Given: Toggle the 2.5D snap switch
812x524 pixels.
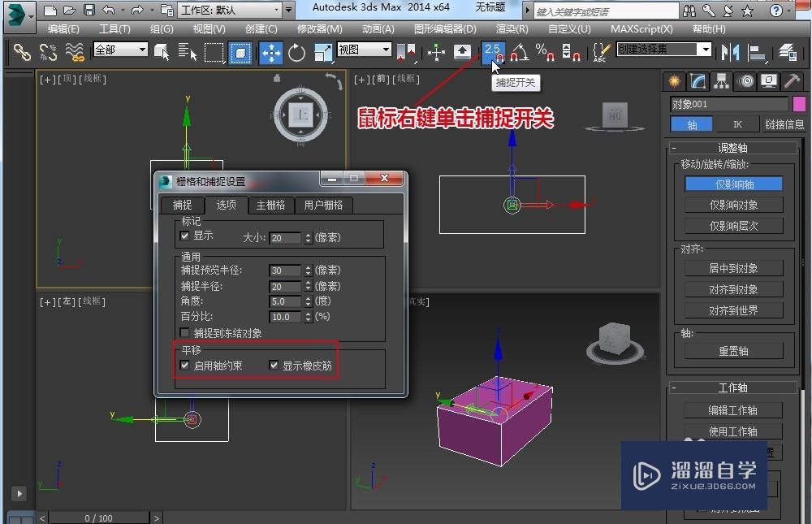Looking at the screenshot, I should pos(493,52).
